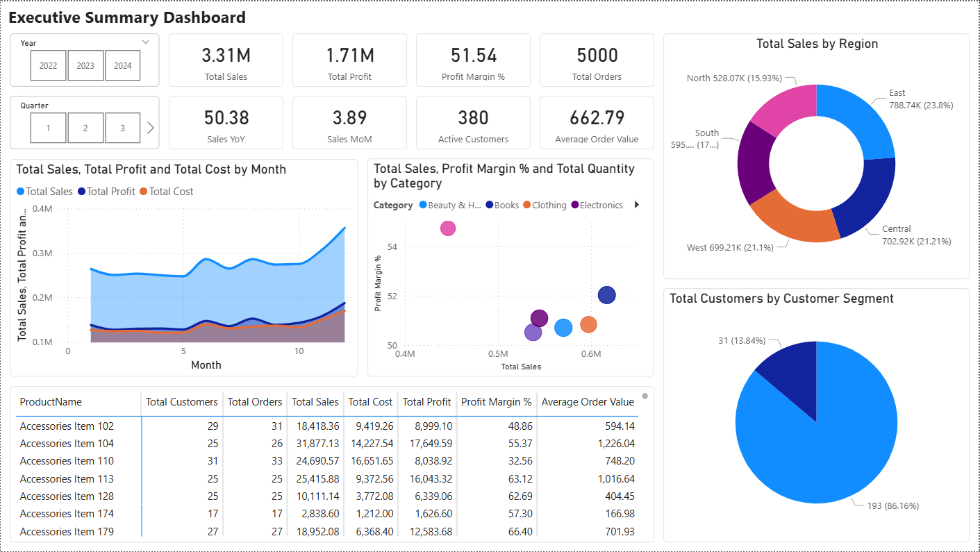Open the Year slicer dropdown

pyautogui.click(x=145, y=41)
